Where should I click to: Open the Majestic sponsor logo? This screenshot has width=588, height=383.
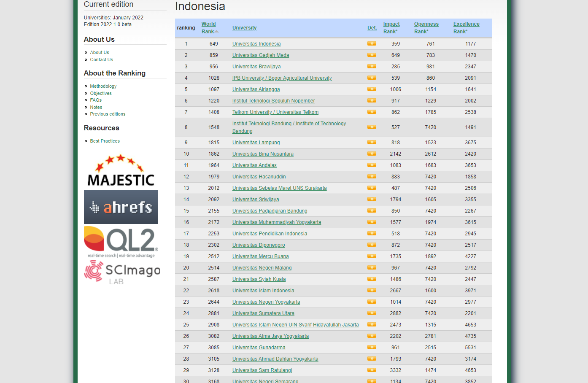coord(121,170)
